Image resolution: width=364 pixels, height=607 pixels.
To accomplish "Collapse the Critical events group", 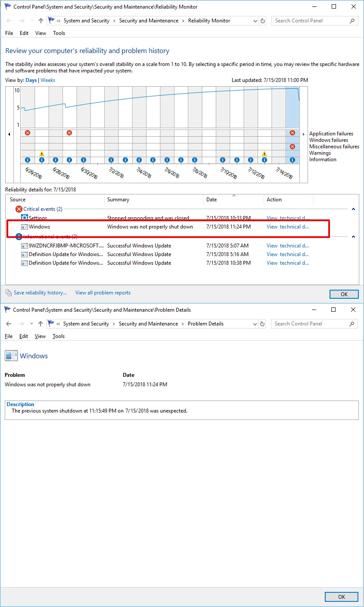I will coord(354,209).
